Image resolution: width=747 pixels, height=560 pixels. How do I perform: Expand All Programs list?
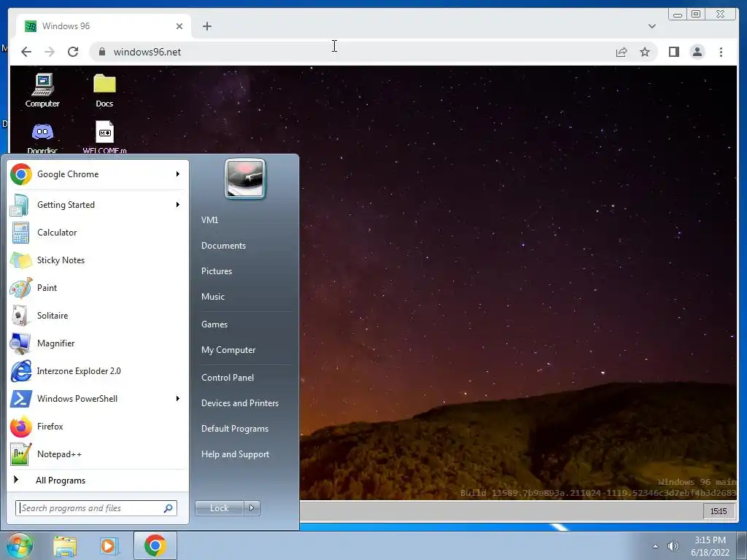click(x=98, y=480)
